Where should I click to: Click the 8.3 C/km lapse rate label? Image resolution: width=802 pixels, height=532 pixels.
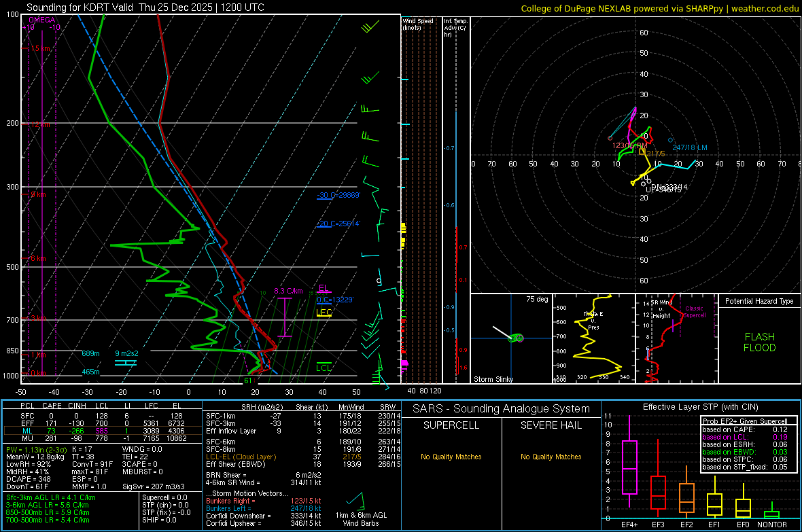[288, 291]
